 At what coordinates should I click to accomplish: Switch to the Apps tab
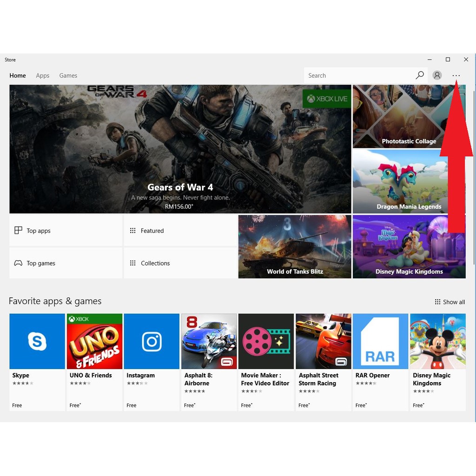point(43,76)
